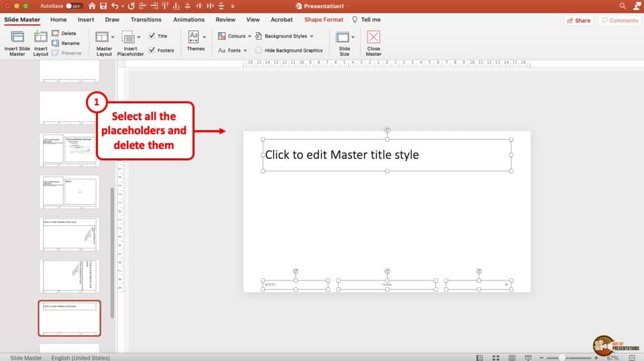Click the thumbnail pane scrollbar
644x361 pixels.
click(113, 252)
